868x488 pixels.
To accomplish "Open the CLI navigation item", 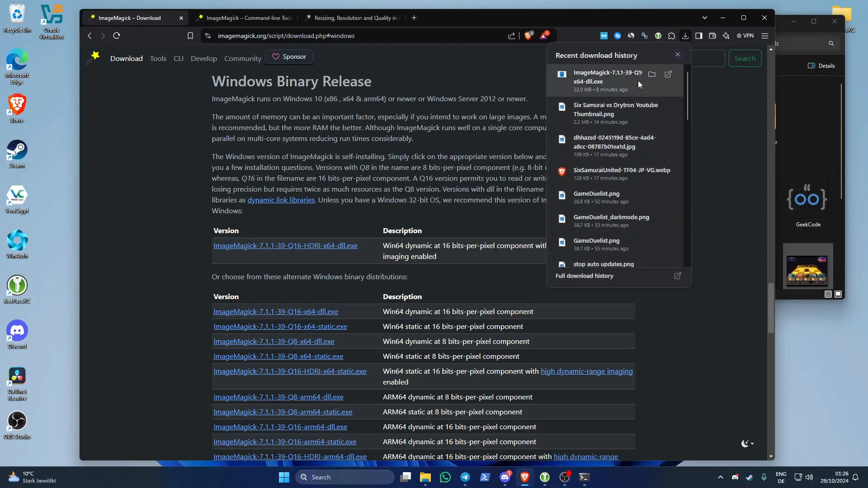I will (179, 58).
